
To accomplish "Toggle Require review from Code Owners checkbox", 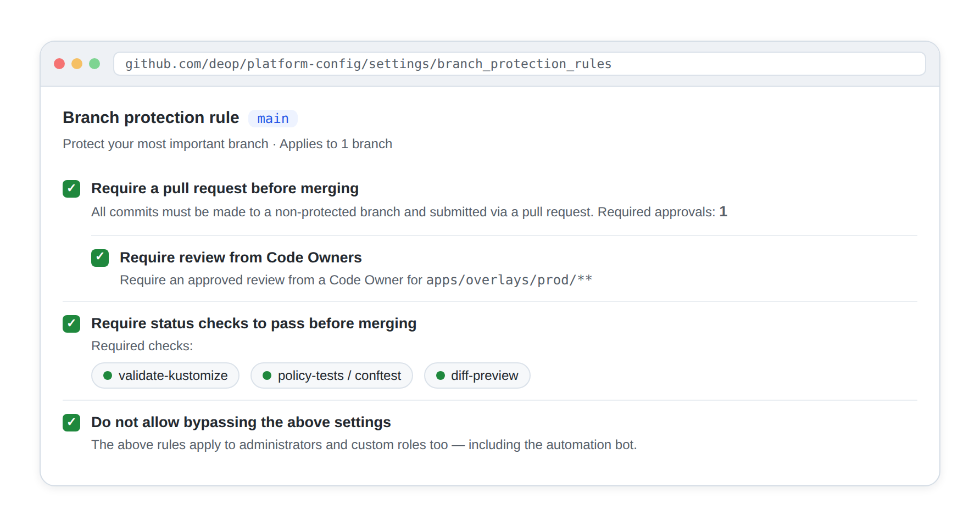I will click(x=100, y=257).
